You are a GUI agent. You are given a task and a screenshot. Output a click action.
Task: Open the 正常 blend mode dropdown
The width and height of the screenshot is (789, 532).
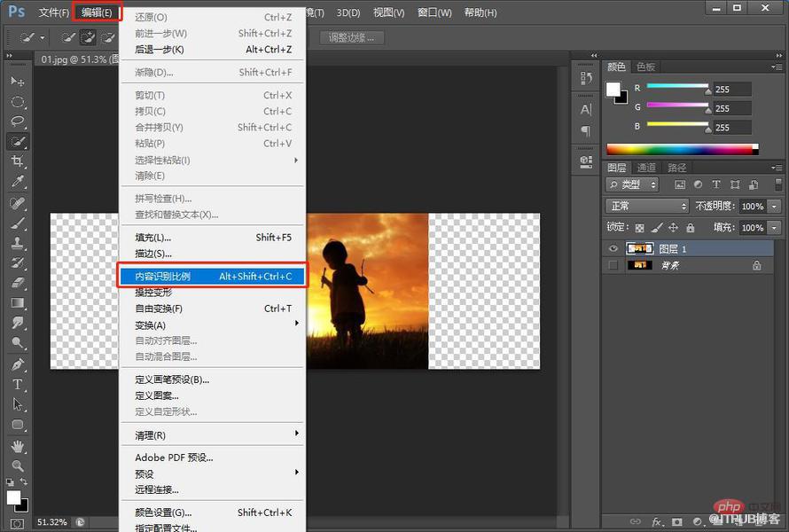pos(646,206)
